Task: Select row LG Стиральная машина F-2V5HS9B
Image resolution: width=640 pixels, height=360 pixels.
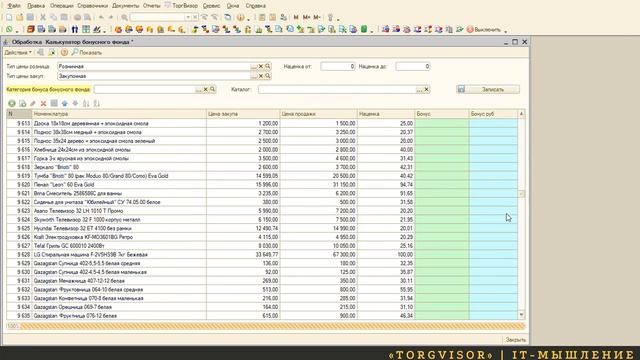Action: [x=262, y=254]
